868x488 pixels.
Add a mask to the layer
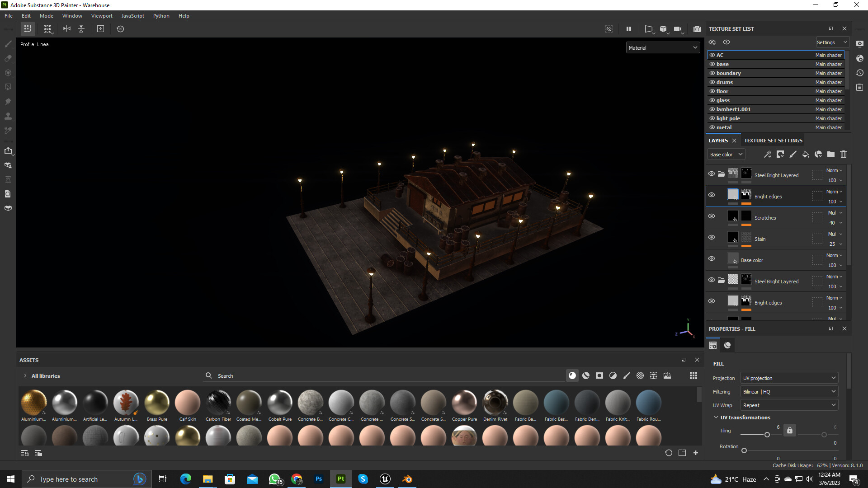tap(780, 155)
